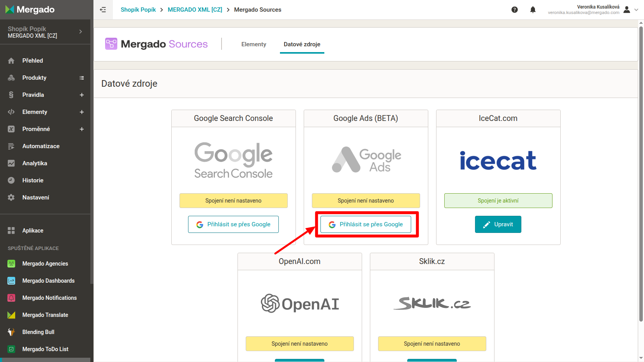Sign in with Google for Search Console
Screen dimensions: 644x362
pyautogui.click(x=233, y=224)
